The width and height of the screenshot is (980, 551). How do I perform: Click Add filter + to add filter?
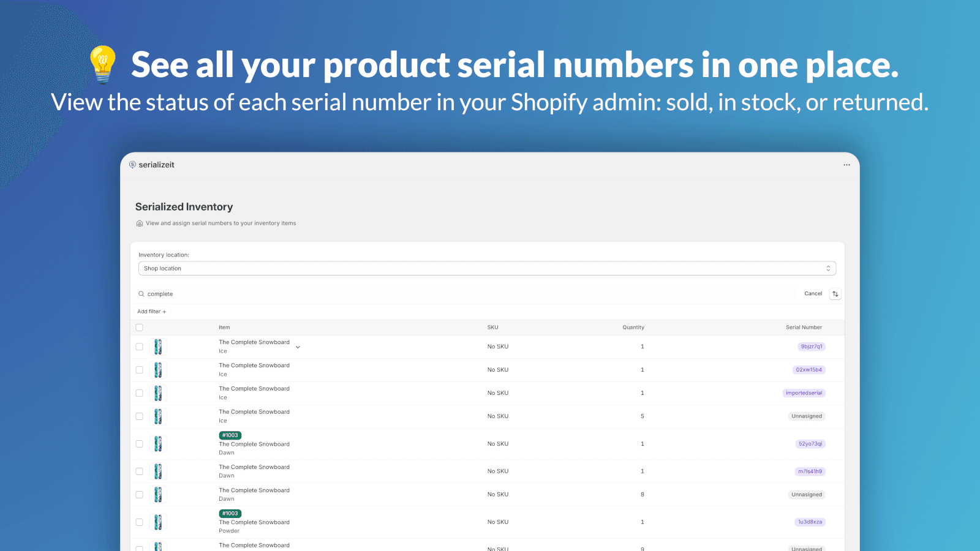click(151, 312)
